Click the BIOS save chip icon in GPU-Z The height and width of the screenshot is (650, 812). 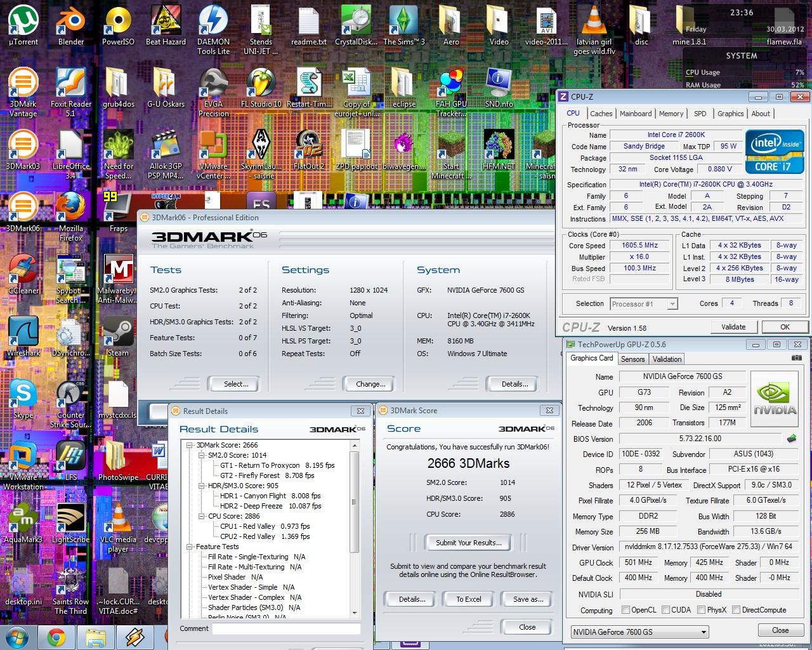coord(791,438)
